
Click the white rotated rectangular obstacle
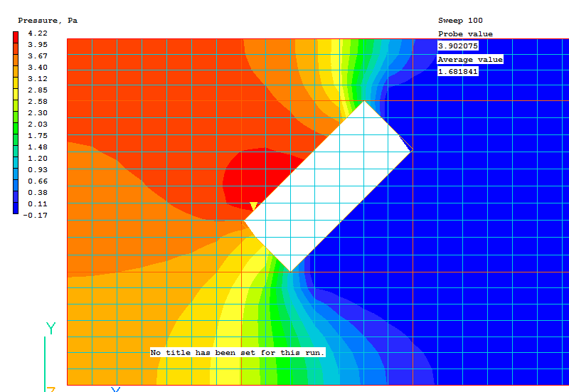(329, 186)
